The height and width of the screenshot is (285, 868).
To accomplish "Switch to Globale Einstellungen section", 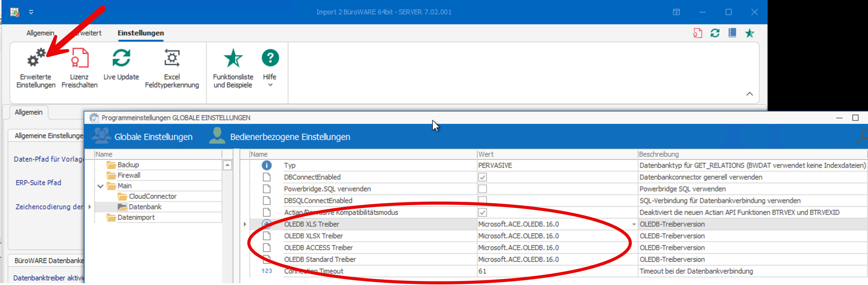I will pyautogui.click(x=153, y=137).
